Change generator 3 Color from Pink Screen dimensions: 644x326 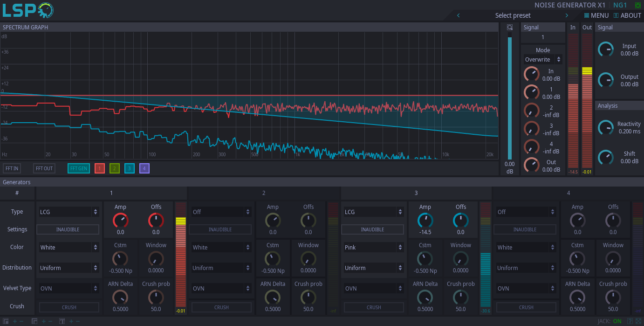coord(373,247)
